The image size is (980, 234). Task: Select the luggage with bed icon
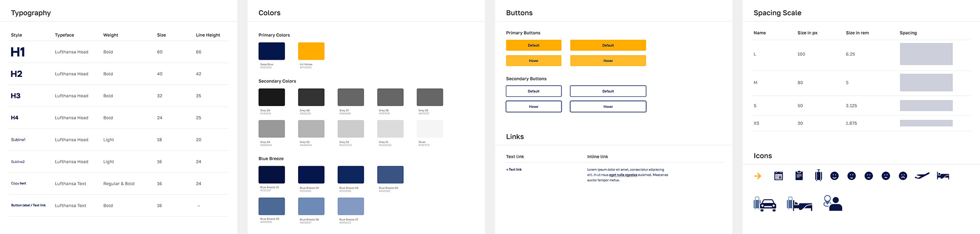(799, 204)
